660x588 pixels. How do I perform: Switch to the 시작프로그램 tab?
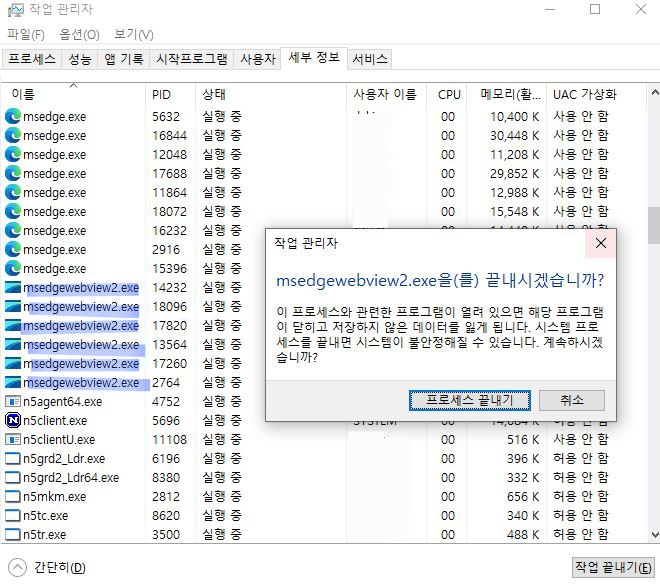click(192, 59)
